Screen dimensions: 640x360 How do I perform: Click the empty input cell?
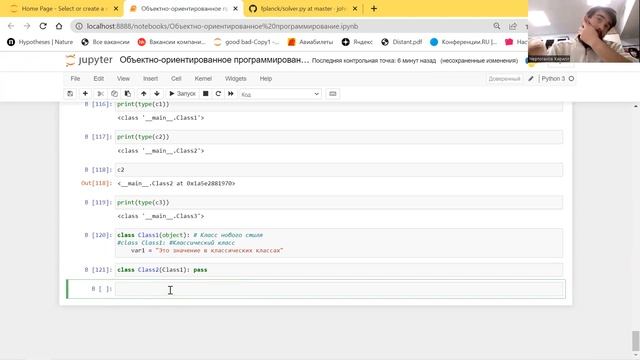coord(339,289)
